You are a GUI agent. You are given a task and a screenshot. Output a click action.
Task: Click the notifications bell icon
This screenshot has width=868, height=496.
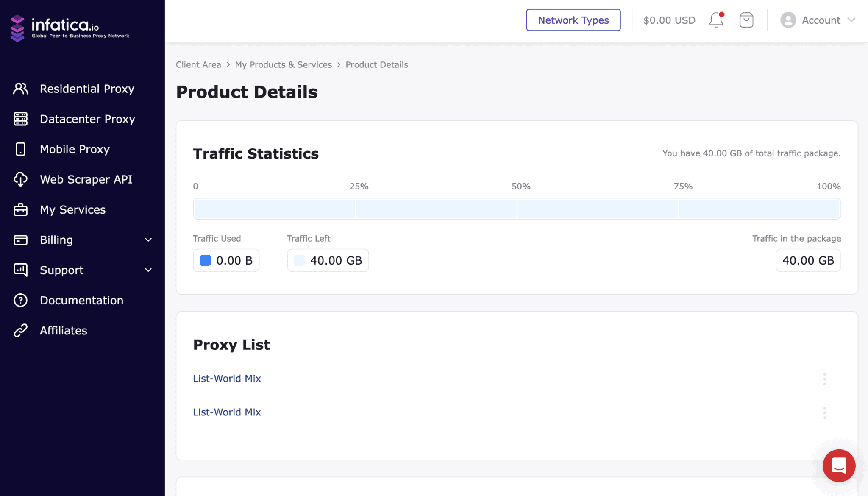point(716,20)
